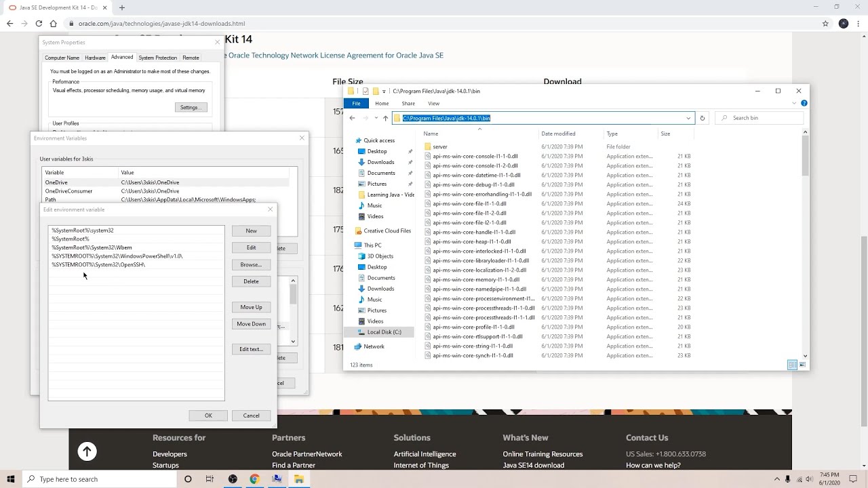Viewport: 868px width, 488px height.
Task: Go up one folder level in Explorer
Action: [385, 118]
